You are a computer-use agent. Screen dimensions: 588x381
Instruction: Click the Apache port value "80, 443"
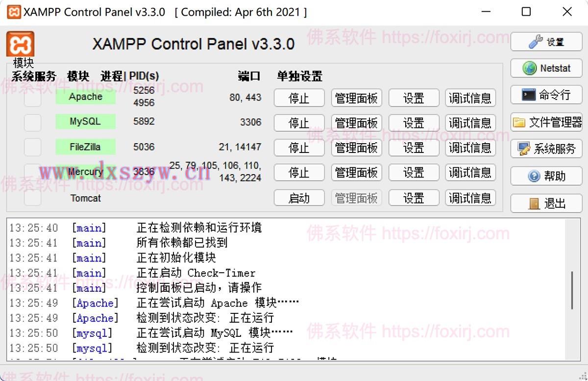pyautogui.click(x=245, y=98)
